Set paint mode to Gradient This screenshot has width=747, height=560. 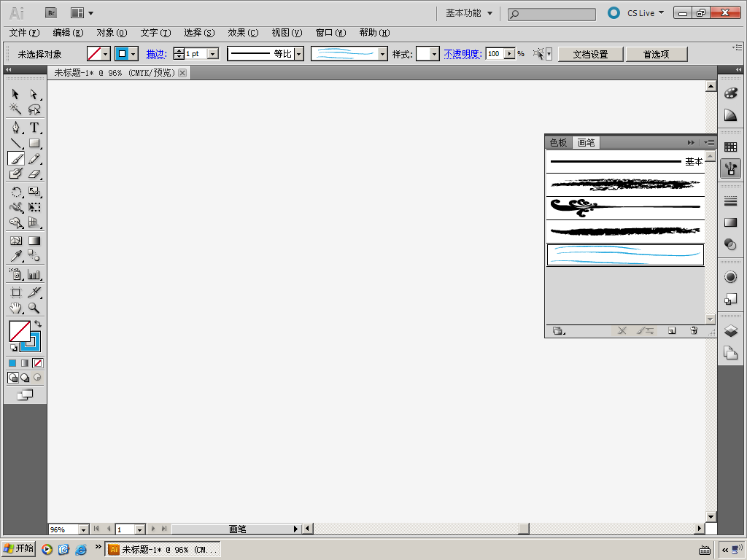[25, 363]
